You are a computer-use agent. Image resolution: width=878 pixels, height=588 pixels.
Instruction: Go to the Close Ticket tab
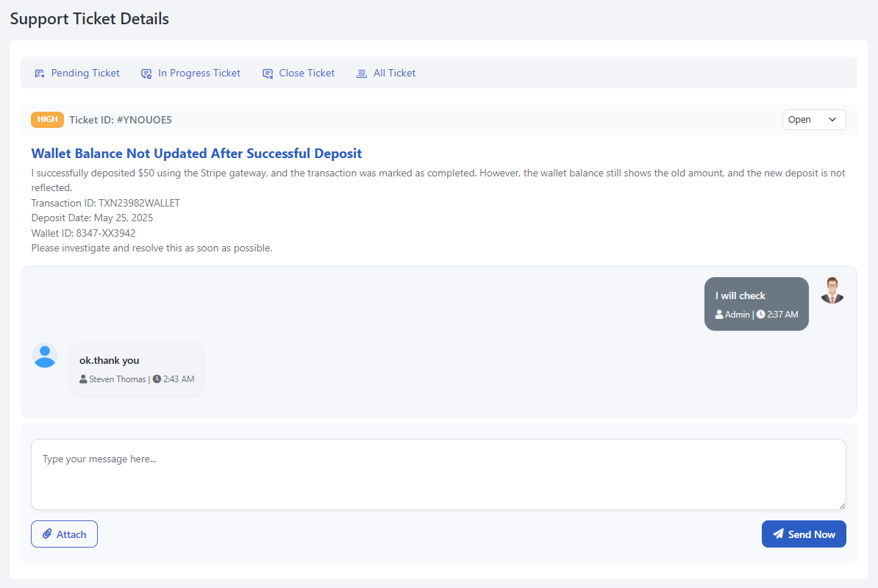pos(307,73)
